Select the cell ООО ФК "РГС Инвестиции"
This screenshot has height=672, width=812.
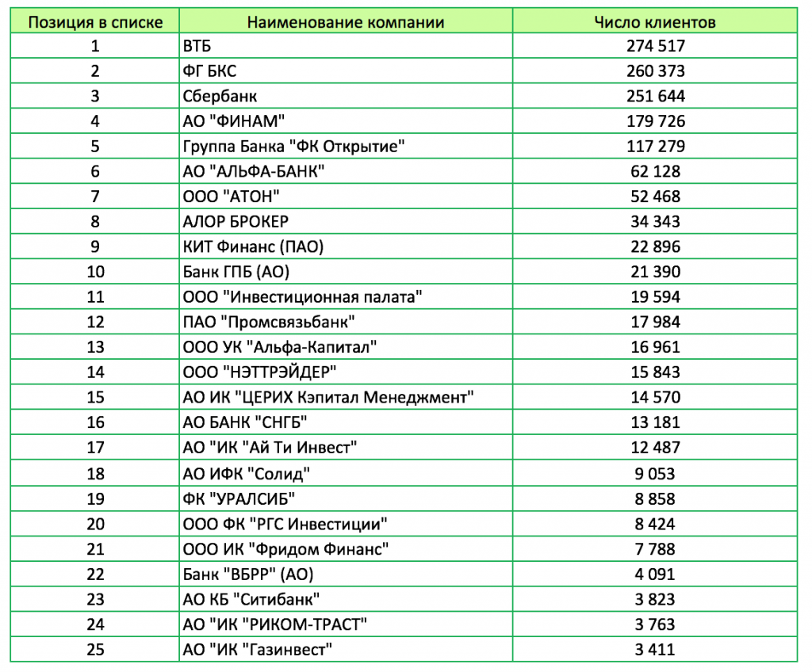coord(346,524)
